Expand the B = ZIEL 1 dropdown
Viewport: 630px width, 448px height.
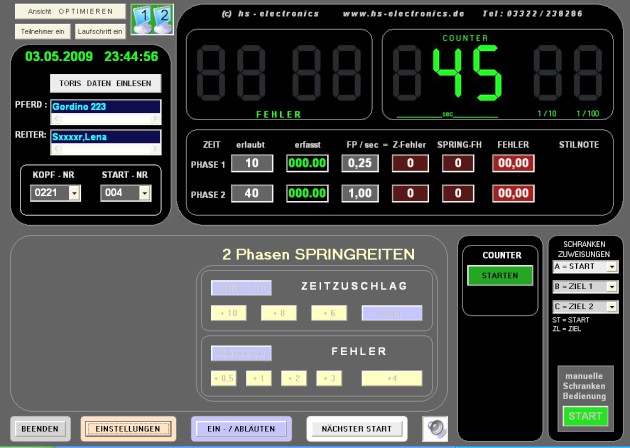click(612, 286)
